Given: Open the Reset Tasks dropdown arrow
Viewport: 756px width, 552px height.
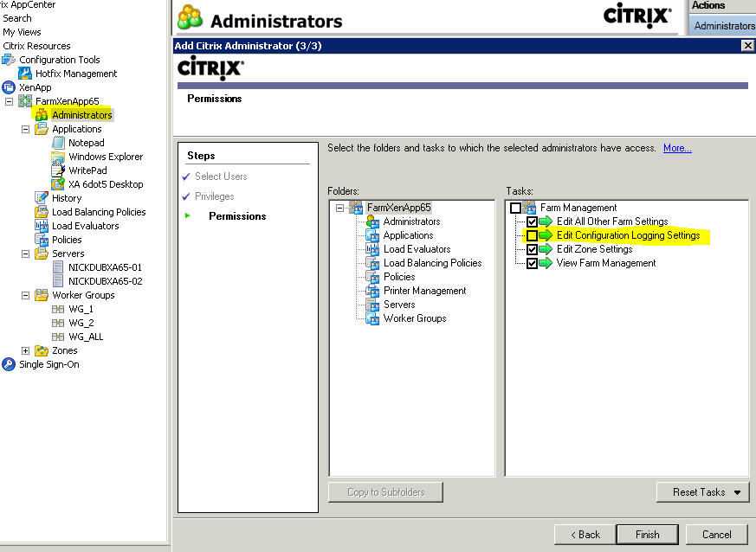Looking at the screenshot, I should click(x=737, y=492).
